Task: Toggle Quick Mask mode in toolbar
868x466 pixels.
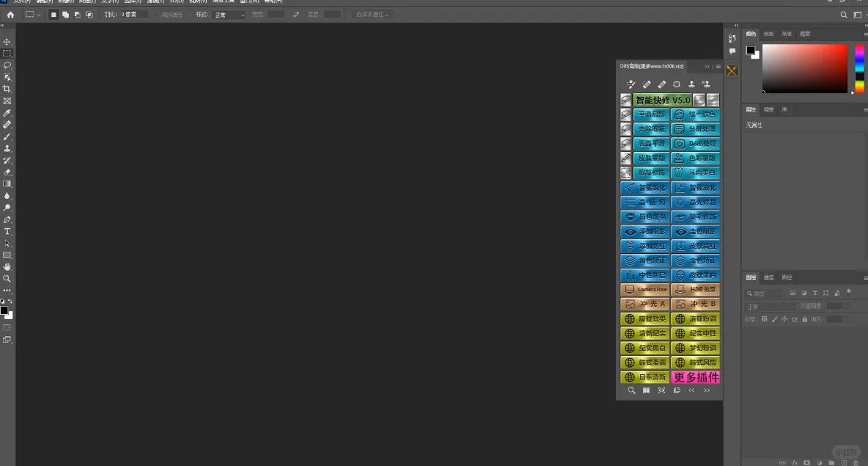Action: [x=7, y=328]
